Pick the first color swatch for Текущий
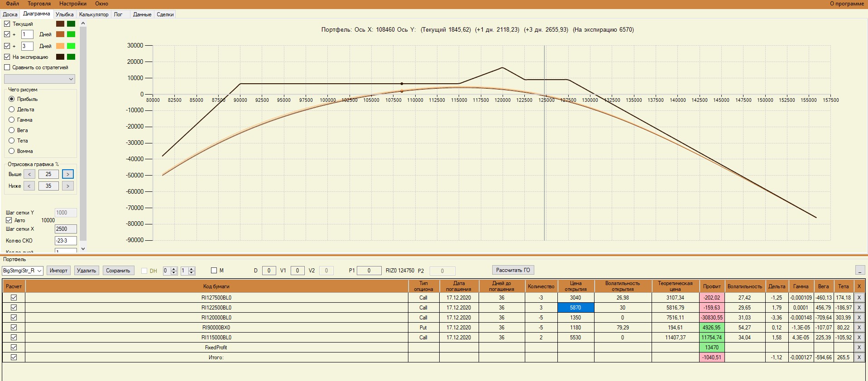Image resolution: width=868 pixels, height=381 pixels. click(60, 24)
